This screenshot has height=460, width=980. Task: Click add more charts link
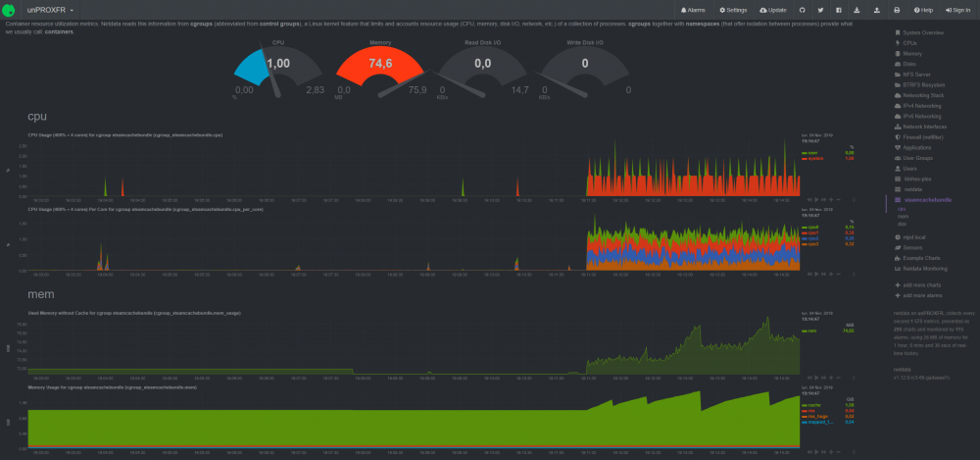pyautogui.click(x=918, y=285)
